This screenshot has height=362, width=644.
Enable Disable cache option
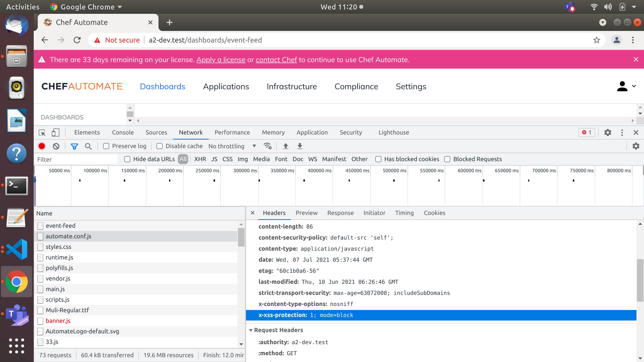159,146
